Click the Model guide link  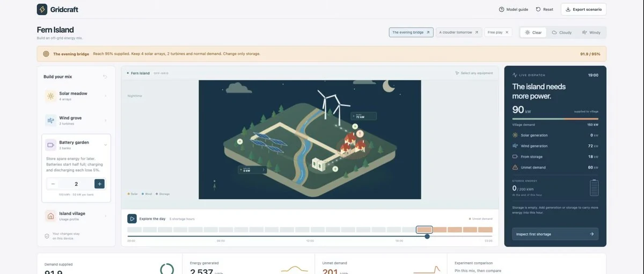[514, 9]
